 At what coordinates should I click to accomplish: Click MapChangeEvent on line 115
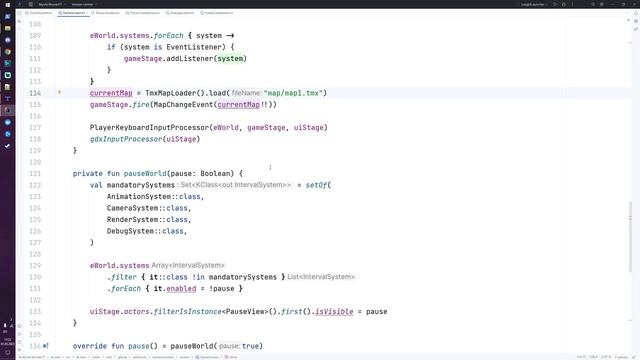click(x=183, y=104)
